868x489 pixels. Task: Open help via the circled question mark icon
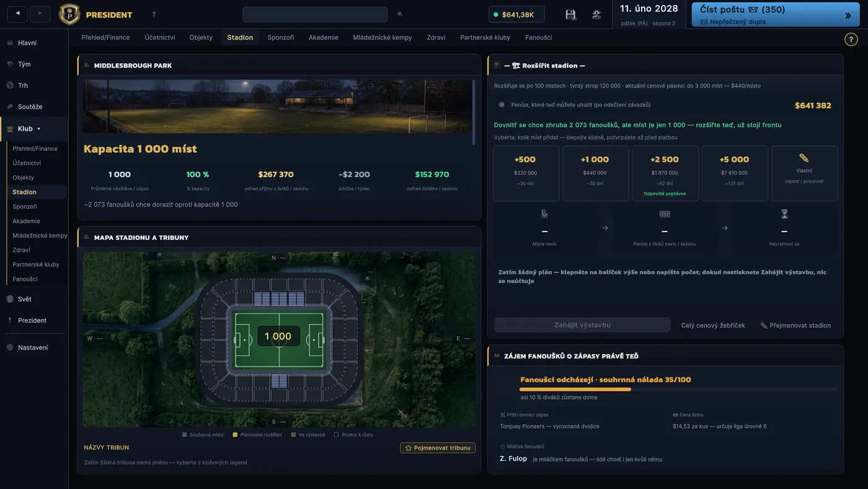pyautogui.click(x=851, y=39)
